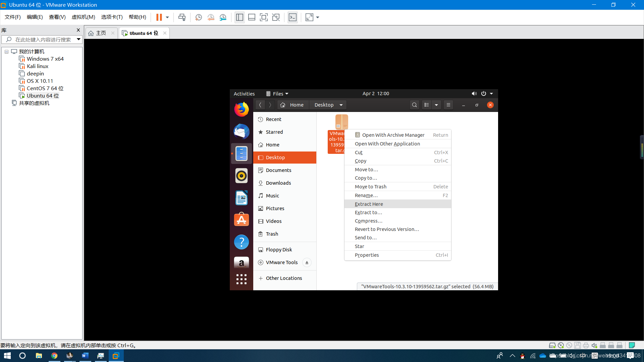Select Extract Here from context menu
The height and width of the screenshot is (362, 644).
(x=368, y=204)
